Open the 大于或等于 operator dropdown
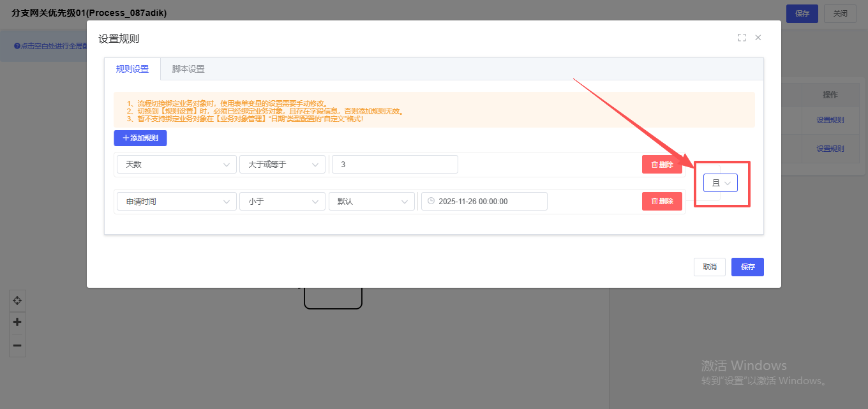 282,165
